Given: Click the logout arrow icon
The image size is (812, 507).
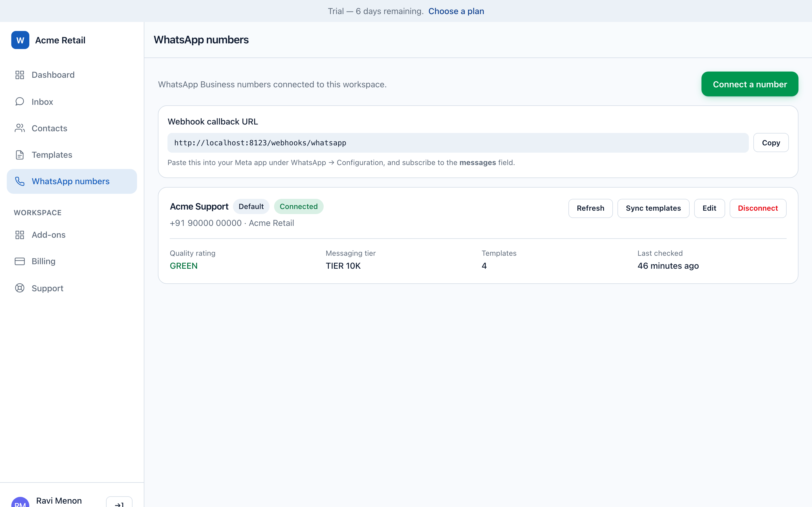Looking at the screenshot, I should pos(119,503).
